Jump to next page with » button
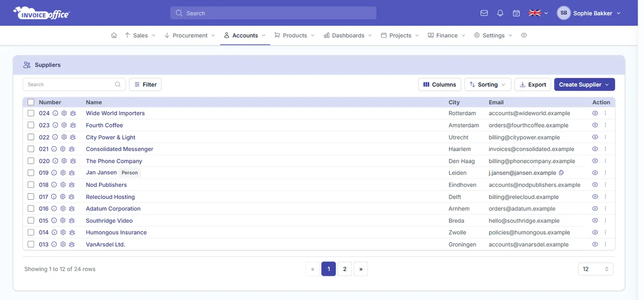Screen dimensions: 644x300 pyautogui.click(x=361, y=269)
